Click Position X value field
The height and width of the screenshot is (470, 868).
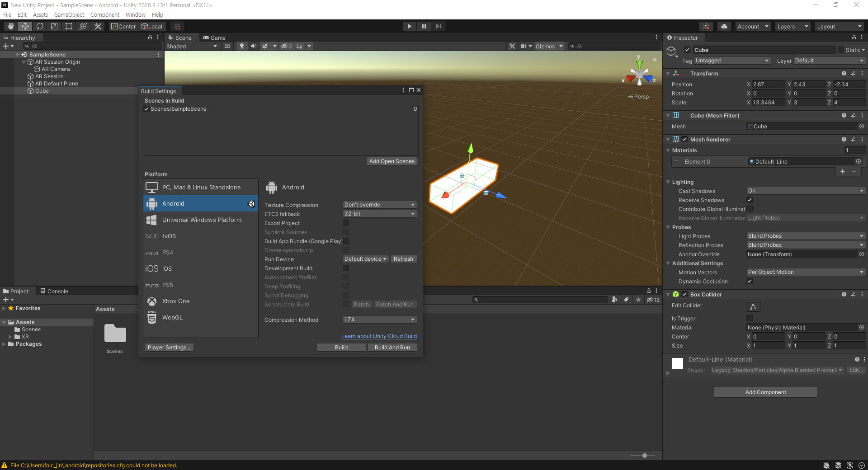pyautogui.click(x=768, y=84)
